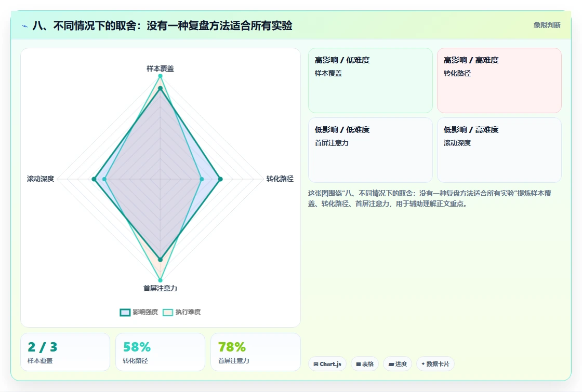Click the Chart.js tag chip
Viewport: 582px width, 392px height.
click(327, 364)
